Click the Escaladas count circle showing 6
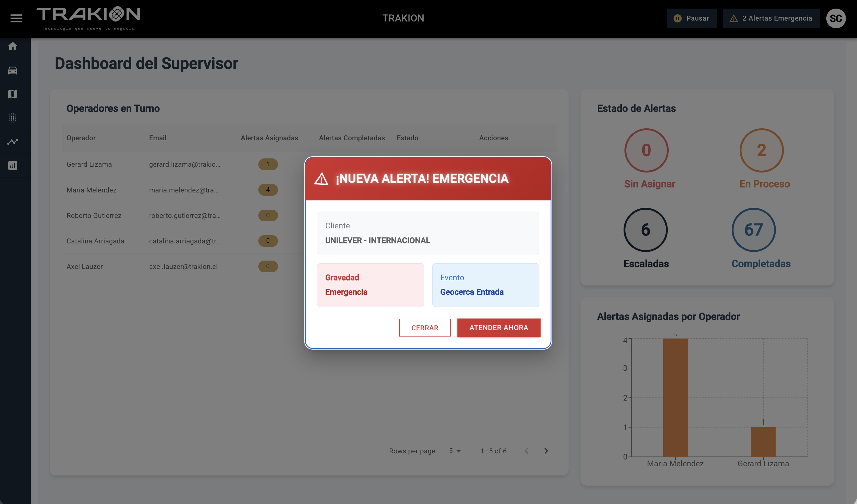 [645, 230]
